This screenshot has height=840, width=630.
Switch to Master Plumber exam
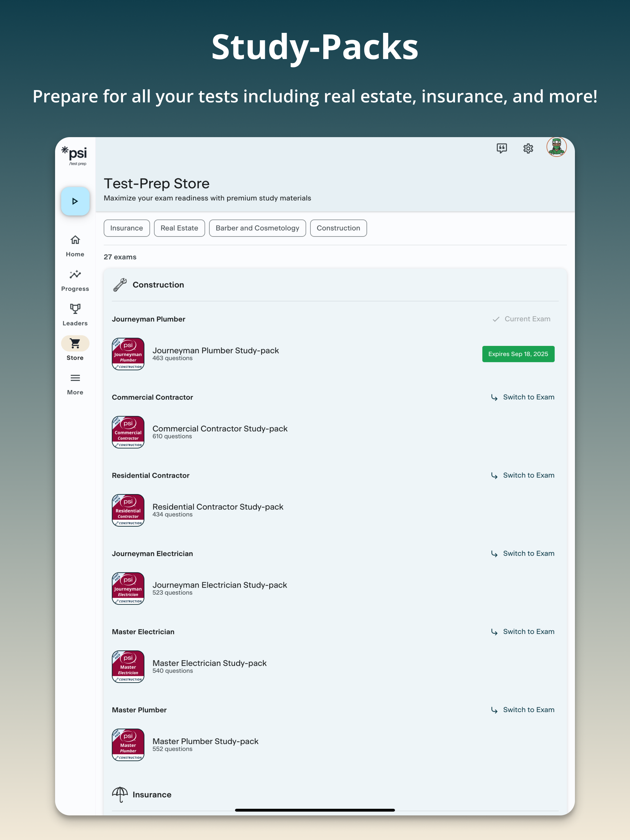[x=522, y=710]
